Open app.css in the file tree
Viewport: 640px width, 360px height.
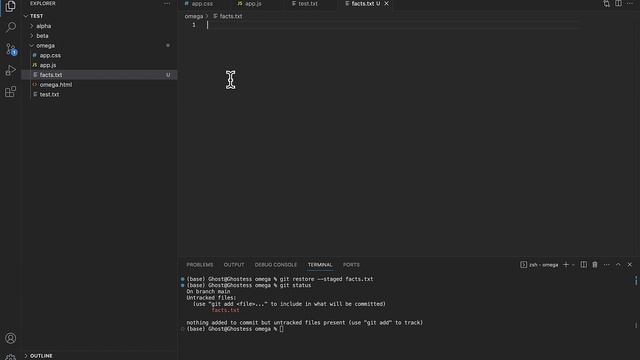pyautogui.click(x=99, y=55)
